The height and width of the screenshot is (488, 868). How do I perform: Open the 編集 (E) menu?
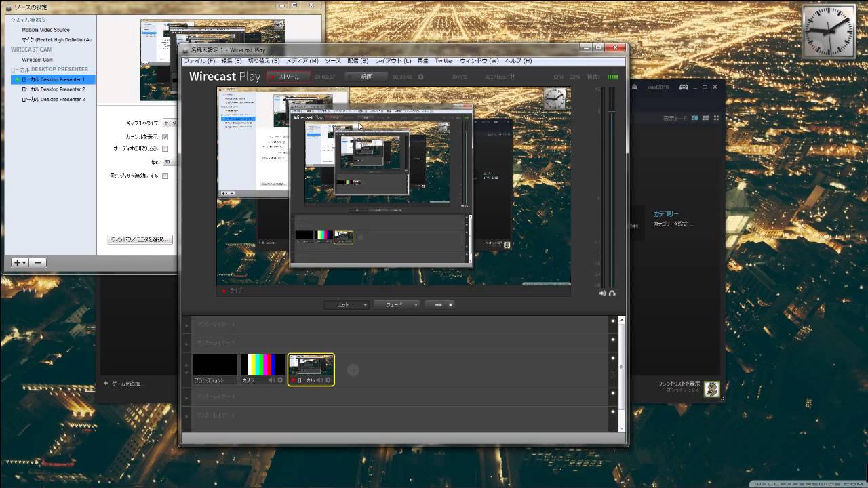coord(231,61)
